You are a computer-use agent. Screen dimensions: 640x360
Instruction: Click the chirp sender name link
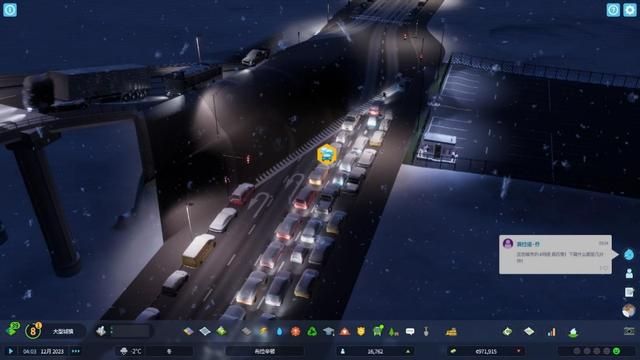pos(528,244)
